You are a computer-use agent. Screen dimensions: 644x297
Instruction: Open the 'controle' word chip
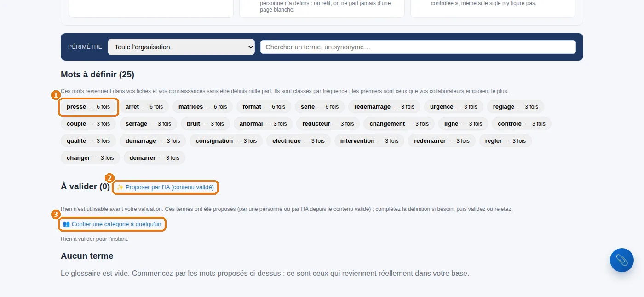pyautogui.click(x=522, y=124)
